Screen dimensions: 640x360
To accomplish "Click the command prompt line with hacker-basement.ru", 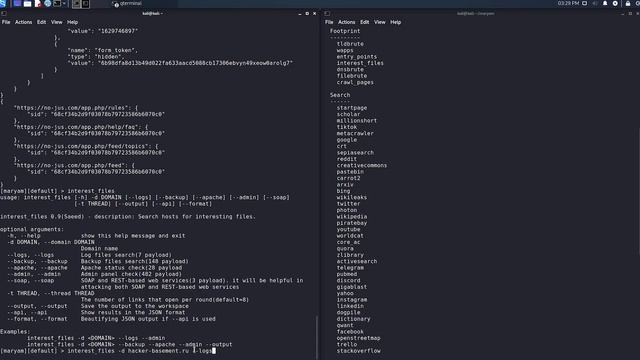I will 108,351.
